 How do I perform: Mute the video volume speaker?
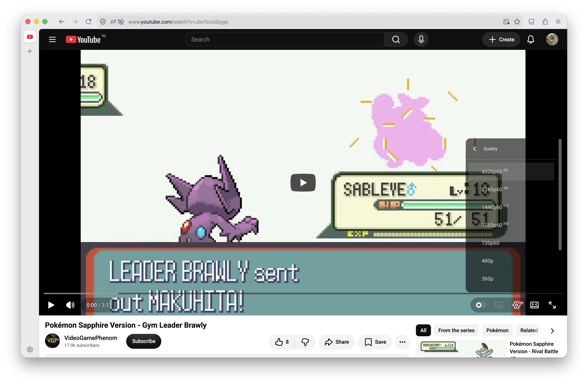coord(70,305)
